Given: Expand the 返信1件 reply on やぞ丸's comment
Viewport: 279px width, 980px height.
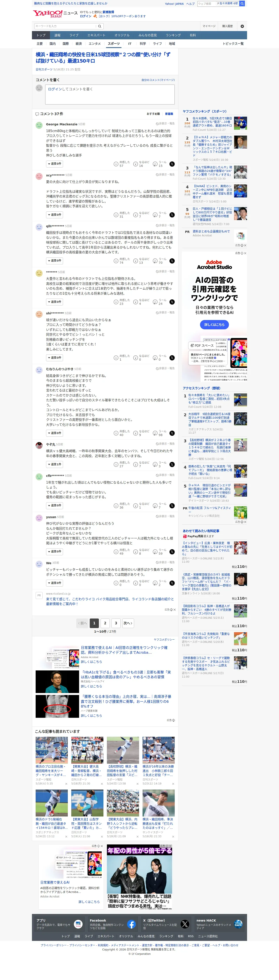Looking at the screenshot, I should (x=54, y=464).
